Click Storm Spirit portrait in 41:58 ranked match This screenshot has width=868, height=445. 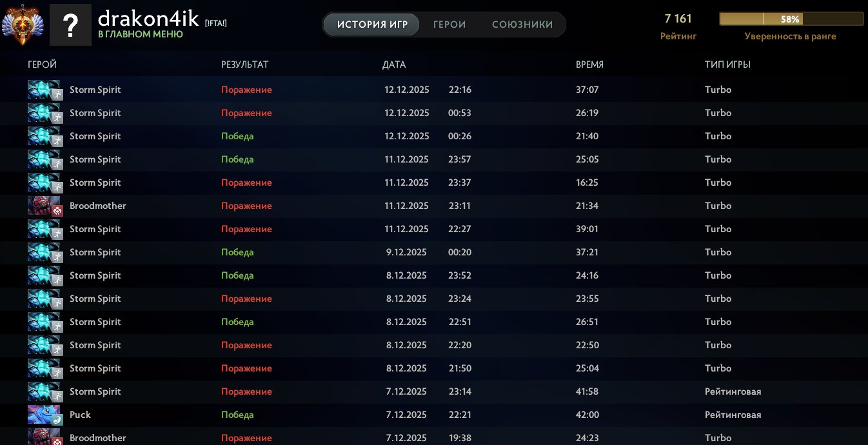point(44,391)
